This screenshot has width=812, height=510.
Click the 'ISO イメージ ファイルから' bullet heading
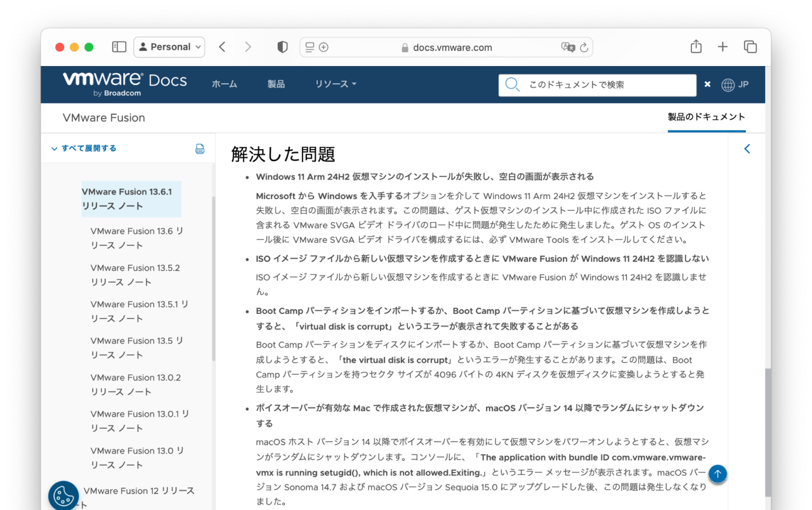click(482, 259)
